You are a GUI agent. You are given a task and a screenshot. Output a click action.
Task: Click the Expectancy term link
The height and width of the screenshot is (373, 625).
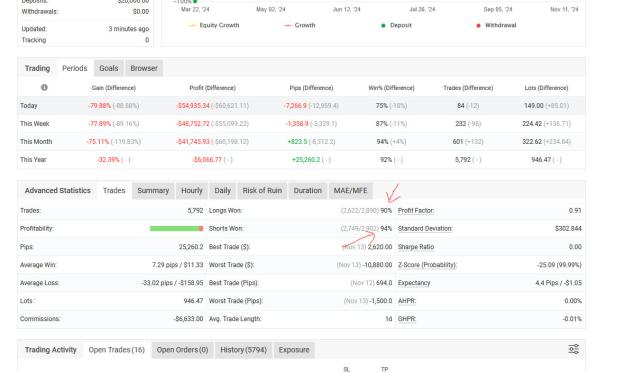[414, 283]
